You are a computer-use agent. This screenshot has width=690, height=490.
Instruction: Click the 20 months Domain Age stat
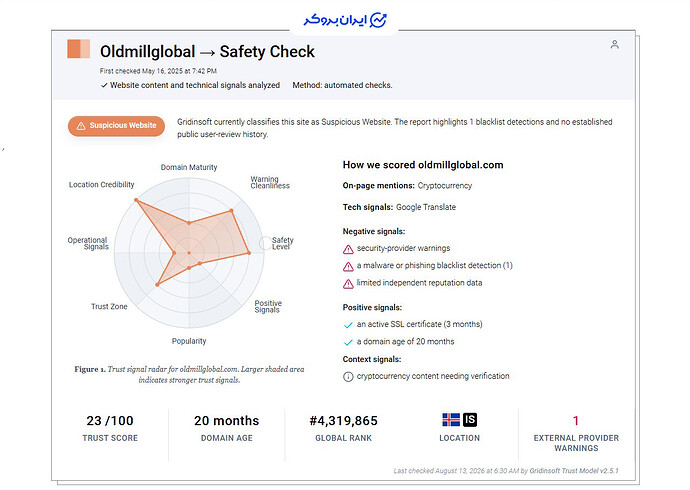pos(227,428)
